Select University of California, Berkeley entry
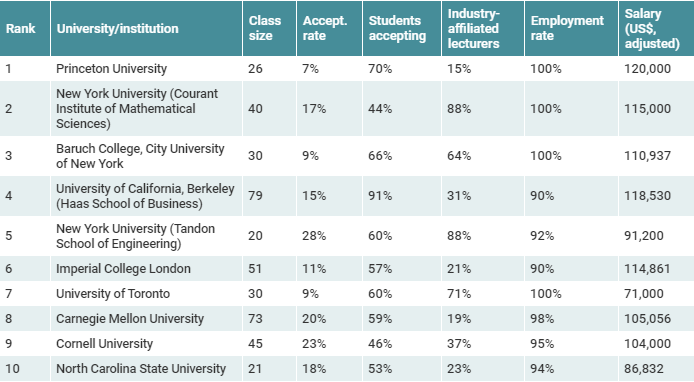 145,196
